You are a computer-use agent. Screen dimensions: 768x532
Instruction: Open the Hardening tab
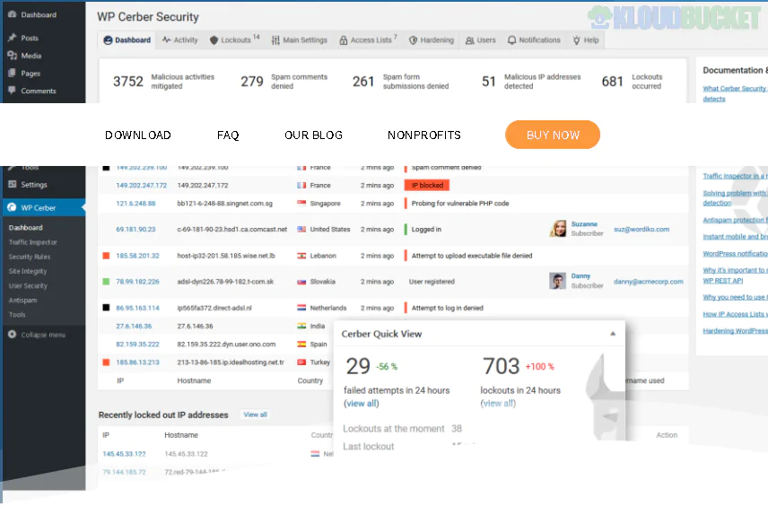click(x=432, y=40)
